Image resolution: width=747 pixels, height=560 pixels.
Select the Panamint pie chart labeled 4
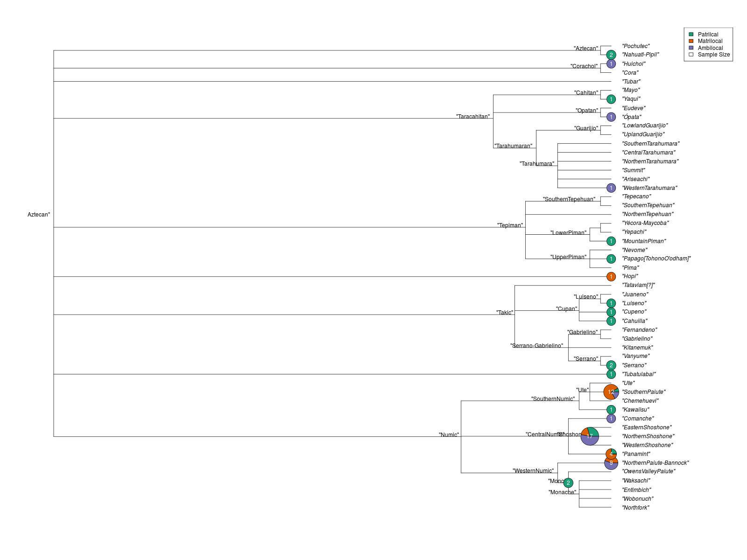click(x=611, y=454)
